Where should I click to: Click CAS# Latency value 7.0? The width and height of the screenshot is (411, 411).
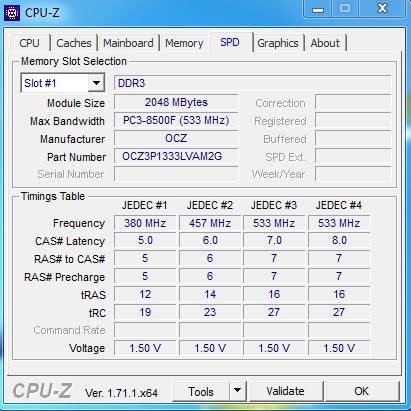(274, 240)
